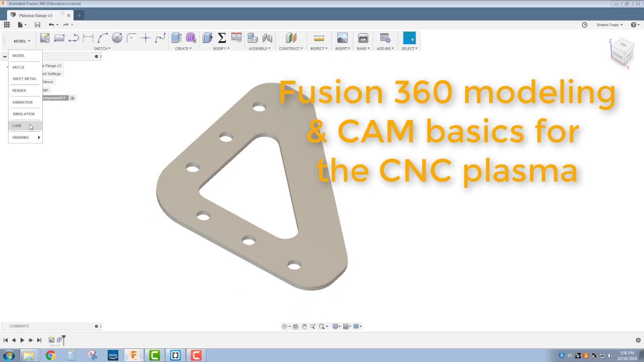The height and width of the screenshot is (362, 644).
Task: Open the ASSEMBLE dropdown menu
Action: point(260,49)
